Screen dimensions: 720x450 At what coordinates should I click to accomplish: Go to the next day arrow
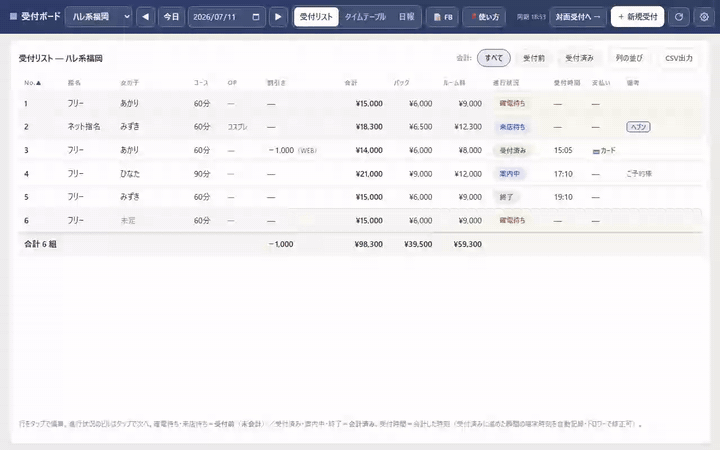click(278, 17)
